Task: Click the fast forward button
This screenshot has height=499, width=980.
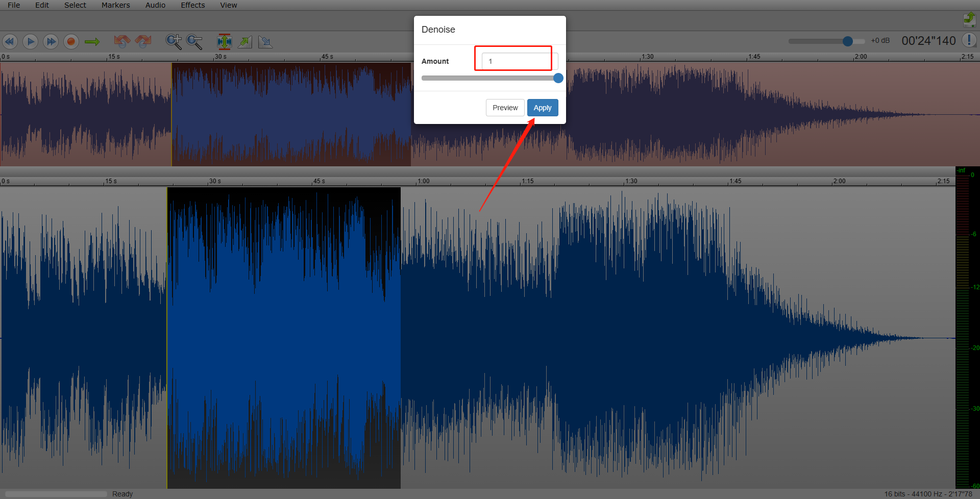Action: (51, 41)
